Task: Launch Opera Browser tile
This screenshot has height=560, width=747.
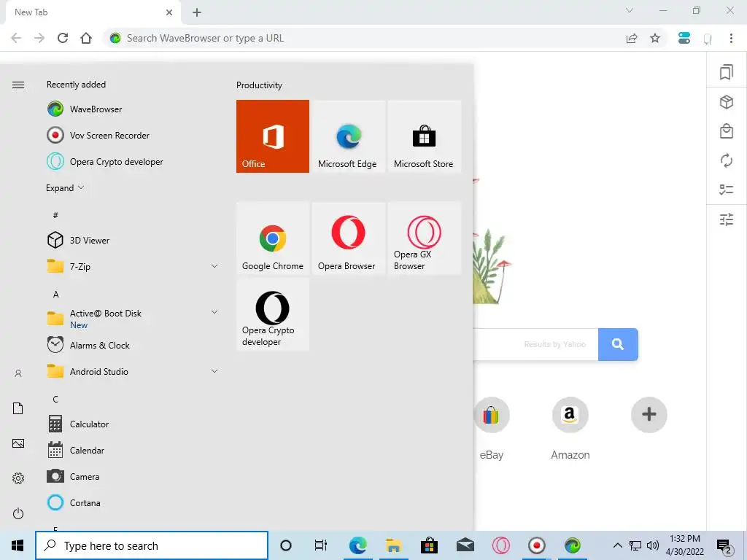Action: pyautogui.click(x=348, y=238)
